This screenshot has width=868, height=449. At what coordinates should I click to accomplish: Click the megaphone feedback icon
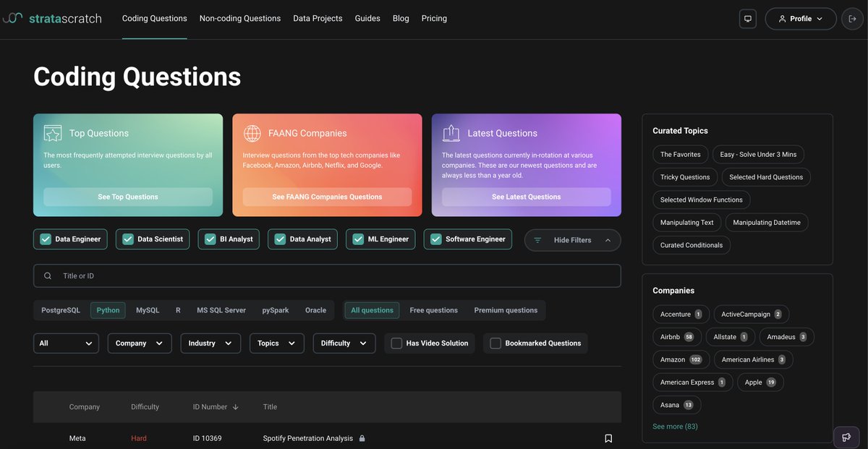pos(846,437)
